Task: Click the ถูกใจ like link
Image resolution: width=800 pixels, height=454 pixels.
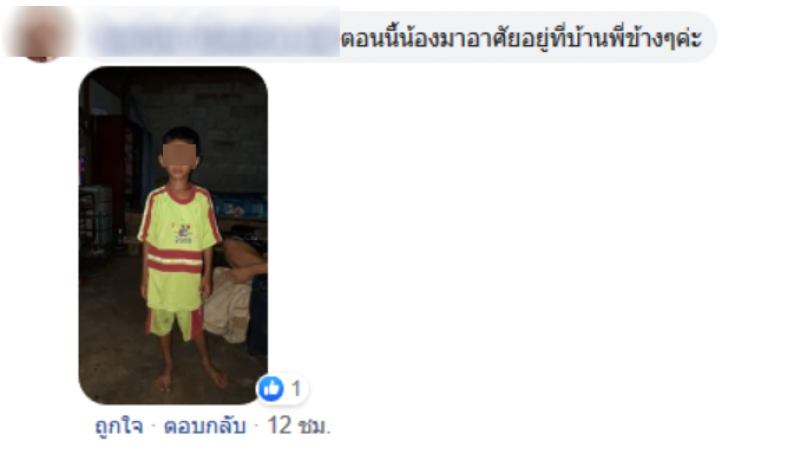Action: pyautogui.click(x=119, y=426)
